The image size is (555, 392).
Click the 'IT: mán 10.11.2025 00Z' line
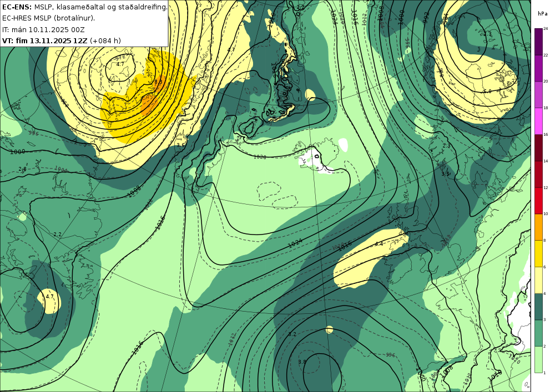43,29
